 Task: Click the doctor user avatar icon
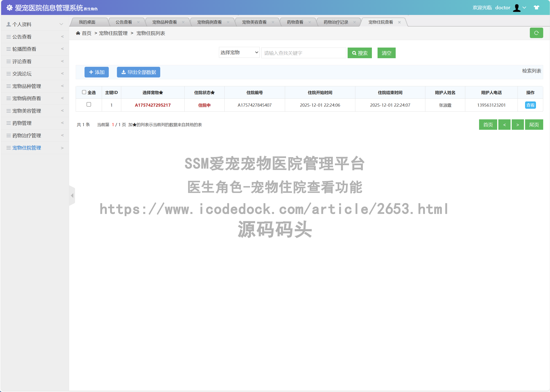(x=516, y=8)
